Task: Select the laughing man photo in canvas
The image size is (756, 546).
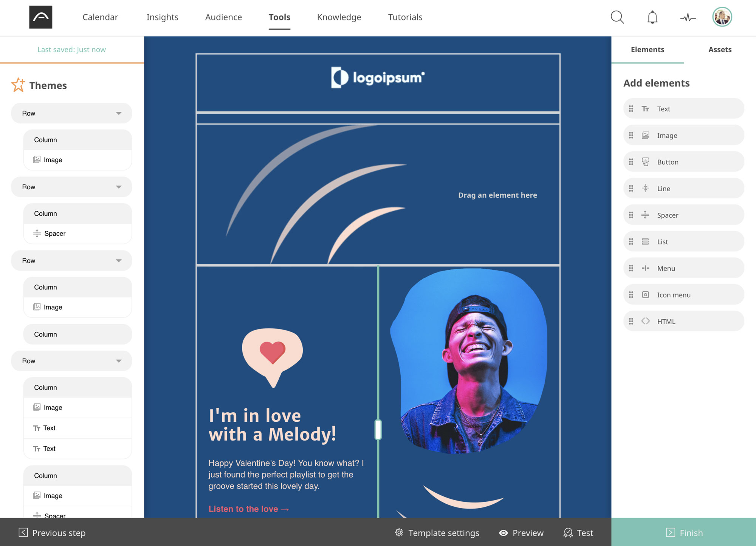Action: (469, 361)
